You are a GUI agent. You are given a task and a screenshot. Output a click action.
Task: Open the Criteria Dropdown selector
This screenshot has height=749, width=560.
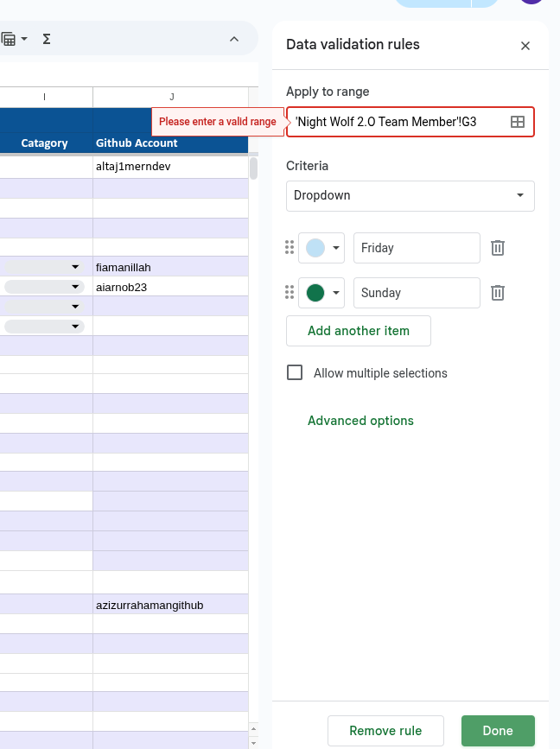(x=410, y=195)
